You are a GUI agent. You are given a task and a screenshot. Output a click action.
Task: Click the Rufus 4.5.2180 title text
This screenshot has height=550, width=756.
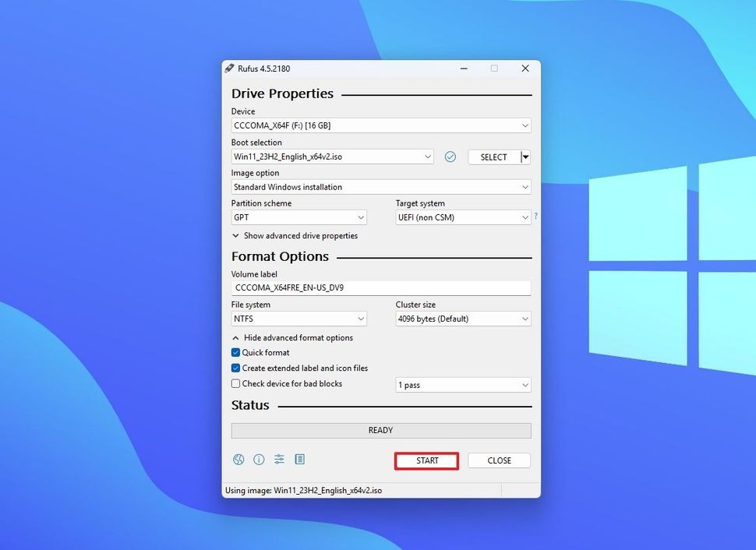(x=263, y=69)
